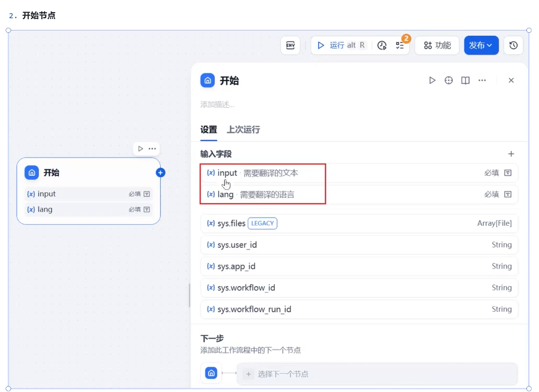Click variable icon beside canvas node input
Viewport: 539px width, 392px height.
(x=31, y=194)
